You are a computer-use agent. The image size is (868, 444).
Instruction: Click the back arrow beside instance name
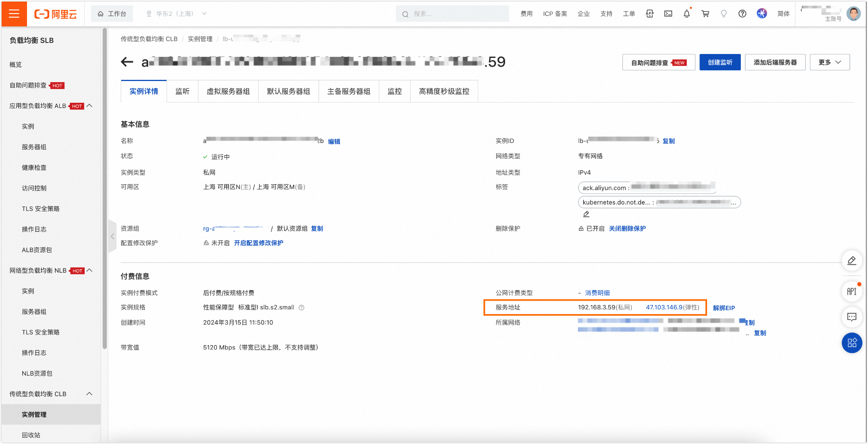click(x=127, y=62)
